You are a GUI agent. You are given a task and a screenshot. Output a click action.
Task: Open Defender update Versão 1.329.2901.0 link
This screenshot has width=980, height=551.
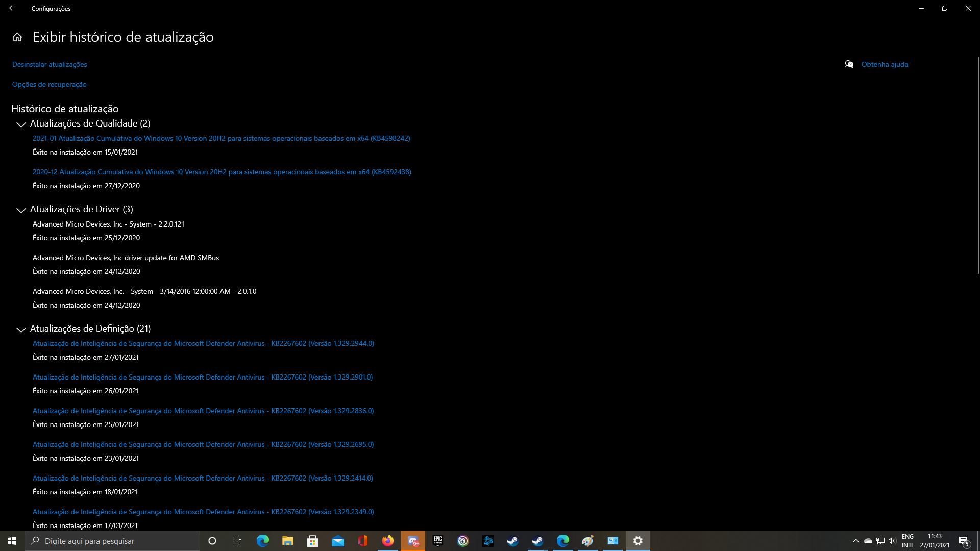pyautogui.click(x=203, y=377)
